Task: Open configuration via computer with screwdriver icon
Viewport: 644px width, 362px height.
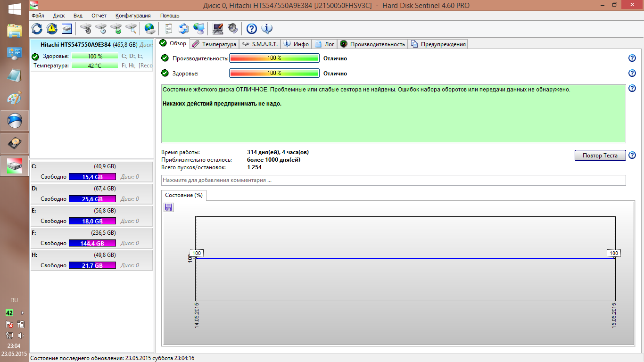Action: point(218,29)
